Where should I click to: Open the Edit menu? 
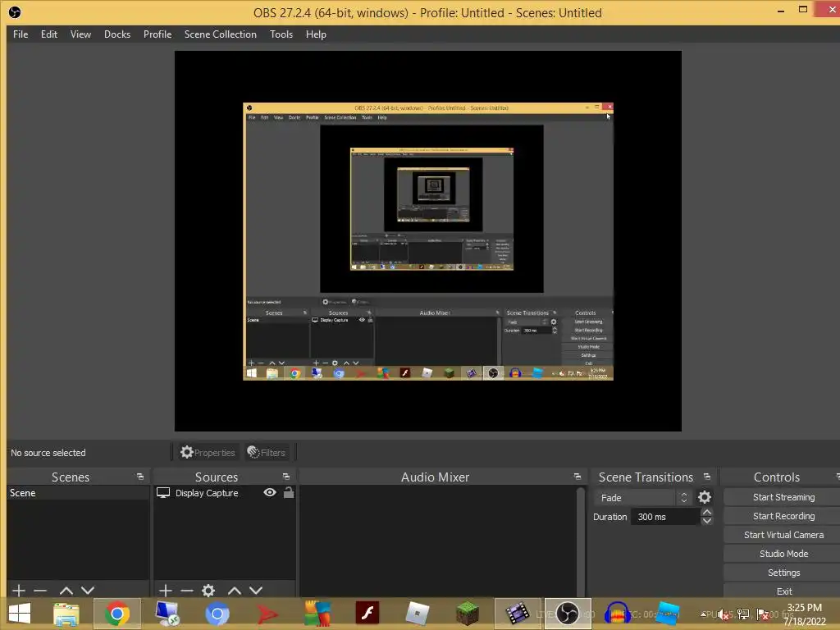pos(48,34)
